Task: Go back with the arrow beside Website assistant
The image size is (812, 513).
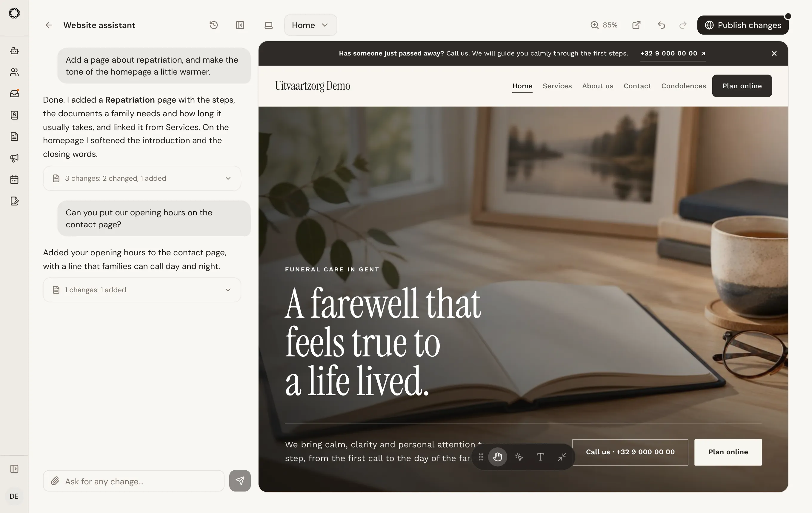Action: tap(49, 25)
